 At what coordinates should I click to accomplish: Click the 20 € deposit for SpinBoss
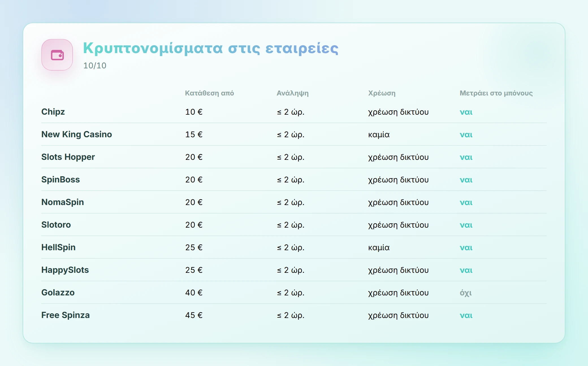click(194, 180)
